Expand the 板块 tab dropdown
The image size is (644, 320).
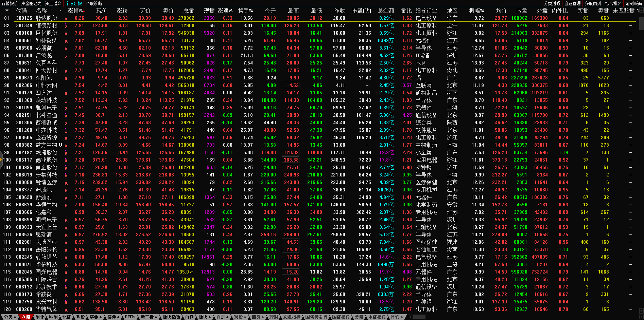(205, 317)
